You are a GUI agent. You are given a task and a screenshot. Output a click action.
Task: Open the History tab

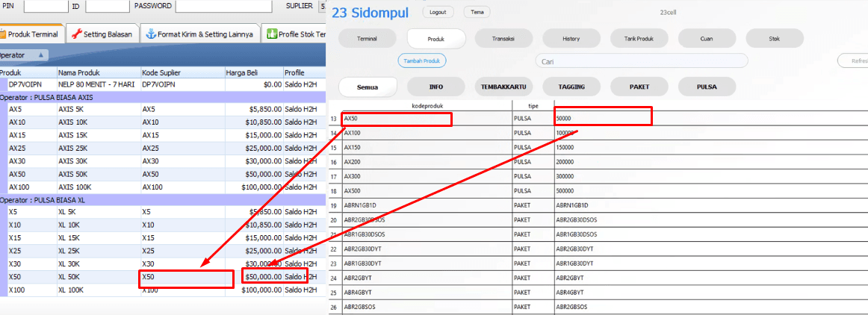571,38
